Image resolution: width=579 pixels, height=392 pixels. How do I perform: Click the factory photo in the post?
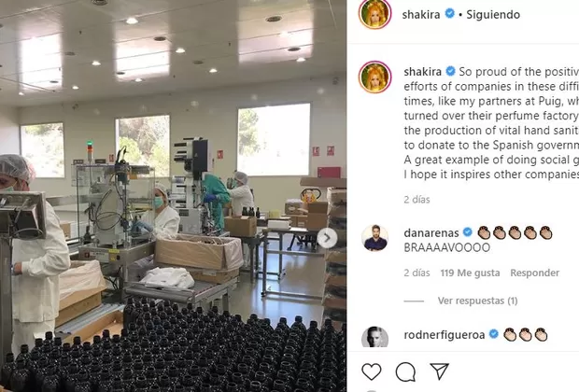click(x=173, y=196)
